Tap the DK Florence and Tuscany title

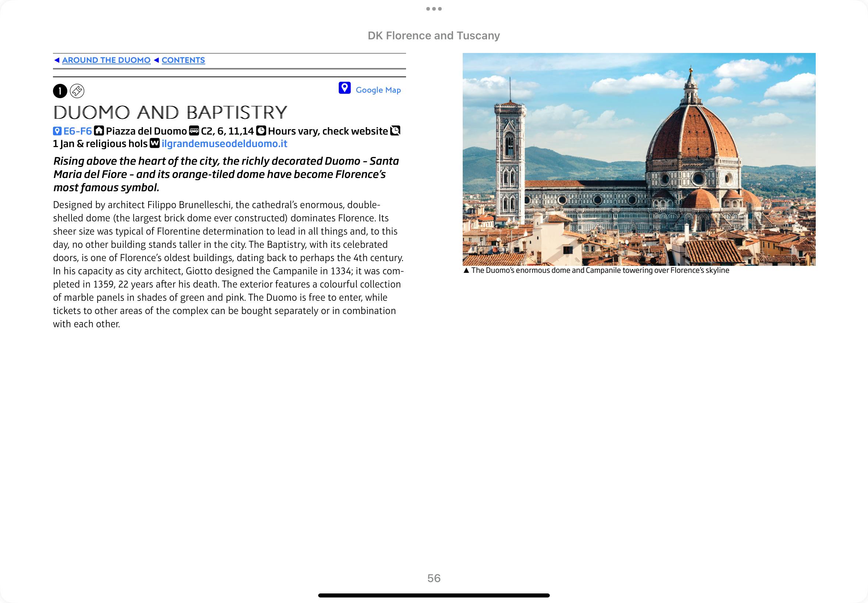[434, 36]
